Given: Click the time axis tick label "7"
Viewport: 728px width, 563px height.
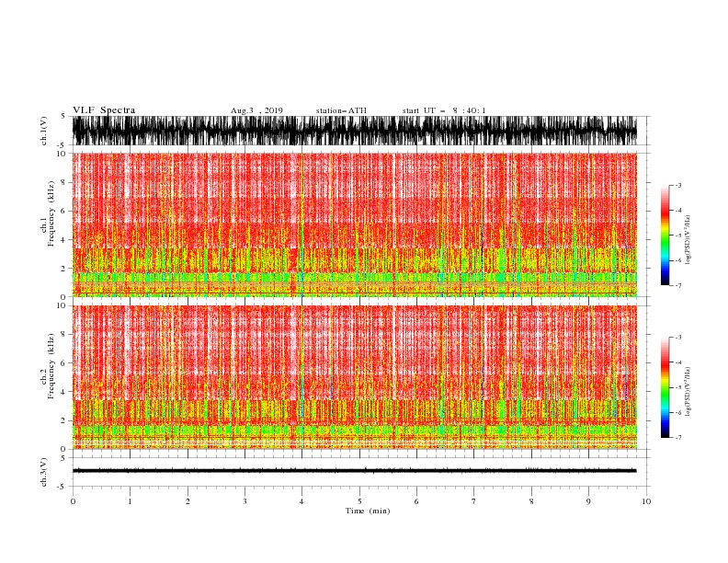Looking at the screenshot, I should click(474, 501).
